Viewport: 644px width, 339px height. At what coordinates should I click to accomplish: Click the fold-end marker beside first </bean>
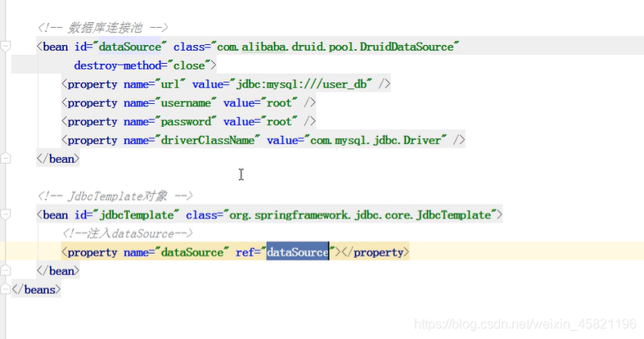6,158
